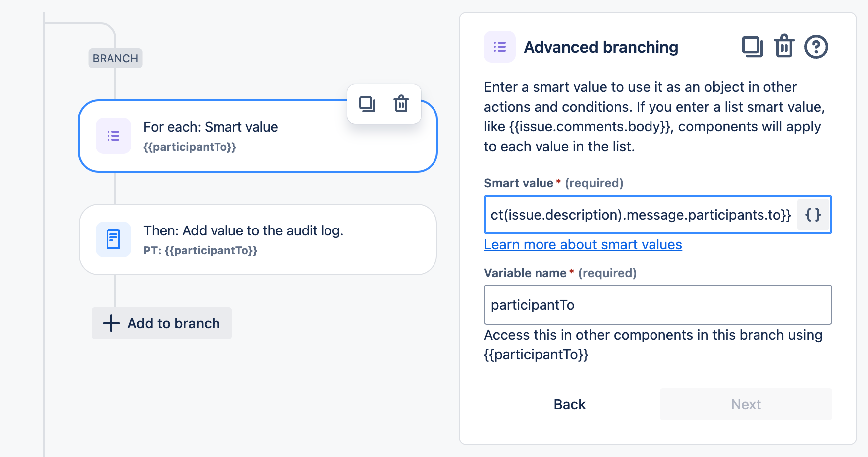Open help for Advanced branching
Viewport: 868px width, 457px height.
point(816,47)
